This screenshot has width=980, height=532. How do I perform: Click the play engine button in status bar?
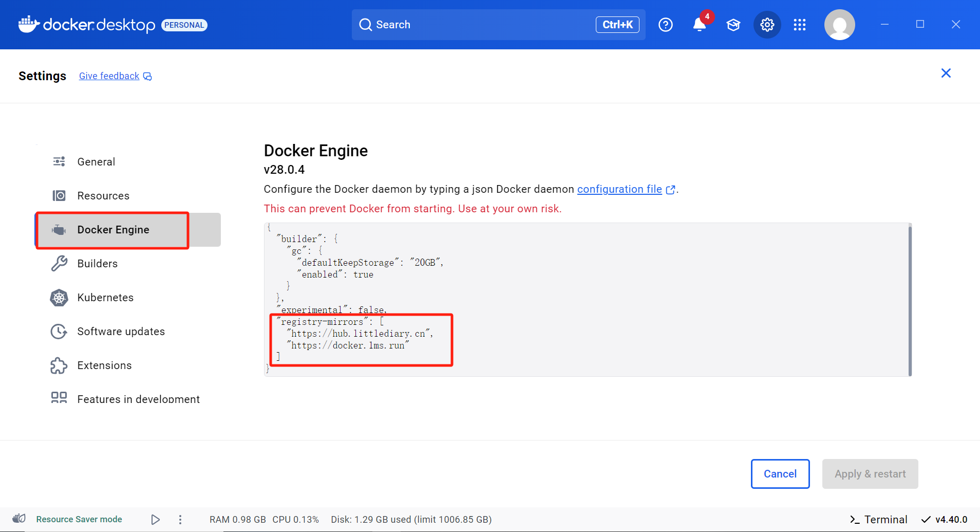tap(155, 520)
